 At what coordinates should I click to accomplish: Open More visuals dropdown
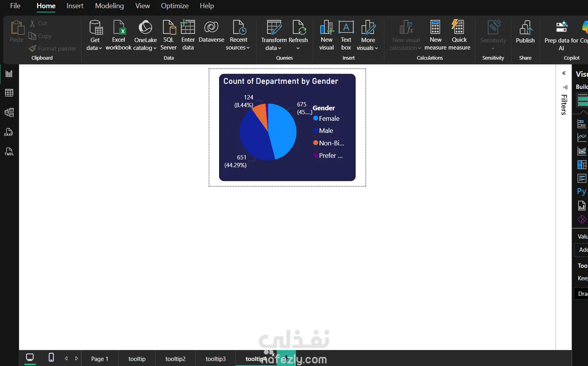click(376, 48)
